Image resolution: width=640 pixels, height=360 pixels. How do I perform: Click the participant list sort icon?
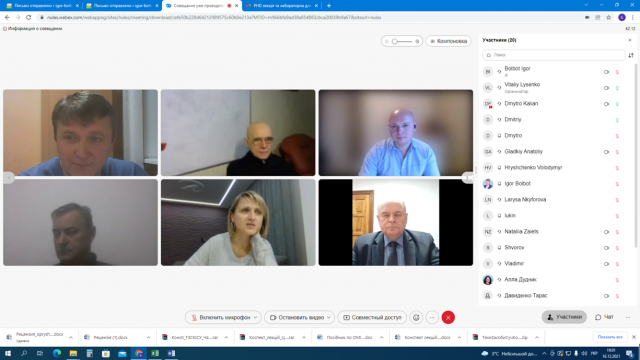pyautogui.click(x=631, y=55)
